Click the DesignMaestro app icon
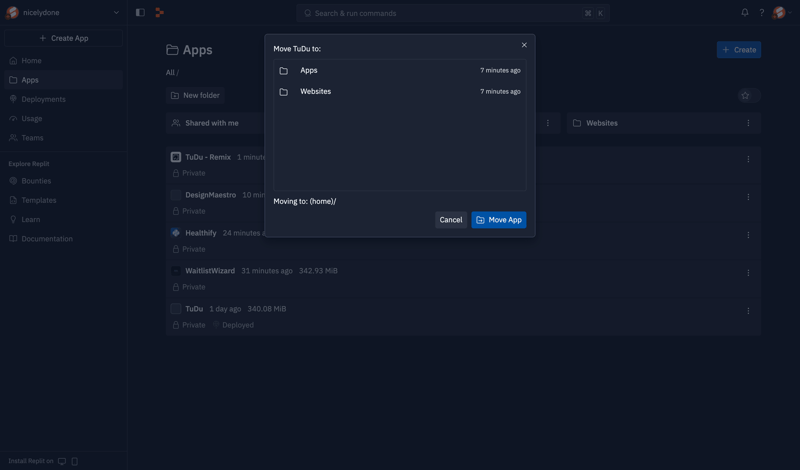This screenshot has height=470, width=800. 176,195
